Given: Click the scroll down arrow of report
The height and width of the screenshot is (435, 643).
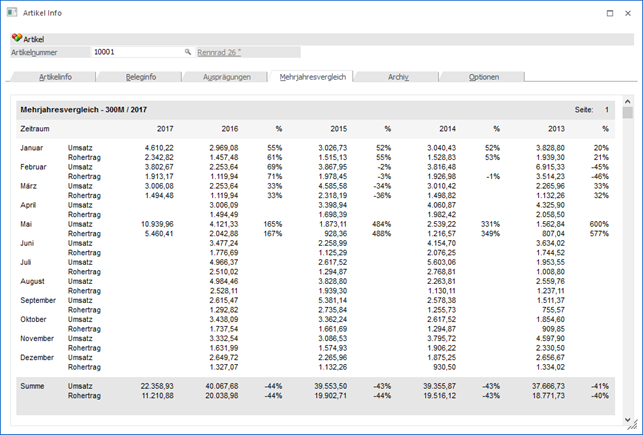Looking at the screenshot, I should (x=628, y=420).
